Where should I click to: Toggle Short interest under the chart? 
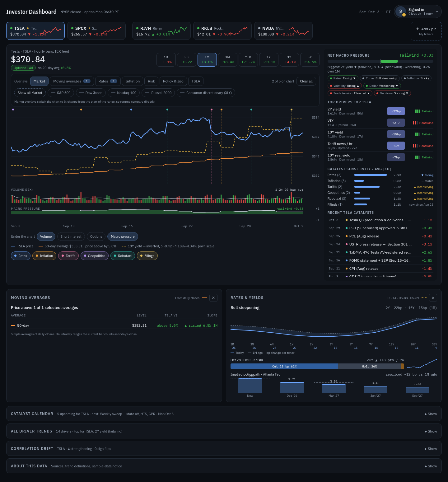[x=71, y=236]
